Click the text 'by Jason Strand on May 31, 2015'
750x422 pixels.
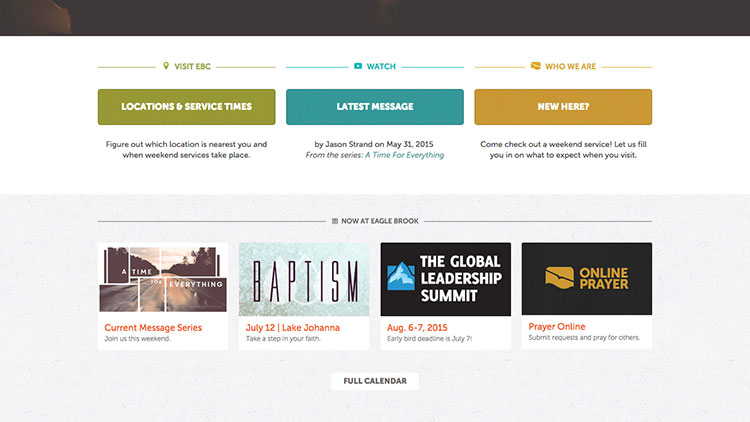pos(374,144)
